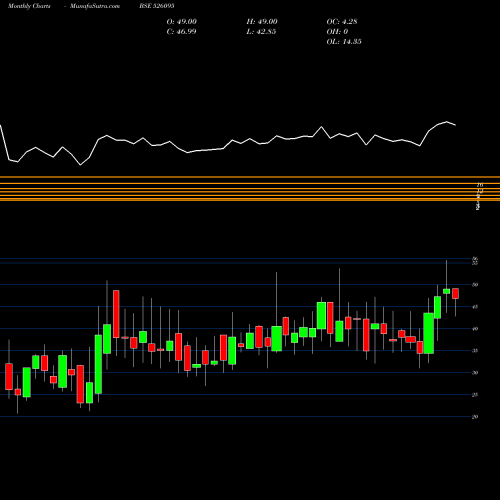Image resolution: width=500 pixels, height=500 pixels.
Task: Click the 16 label on orange indicator band
Action: pos(480,184)
